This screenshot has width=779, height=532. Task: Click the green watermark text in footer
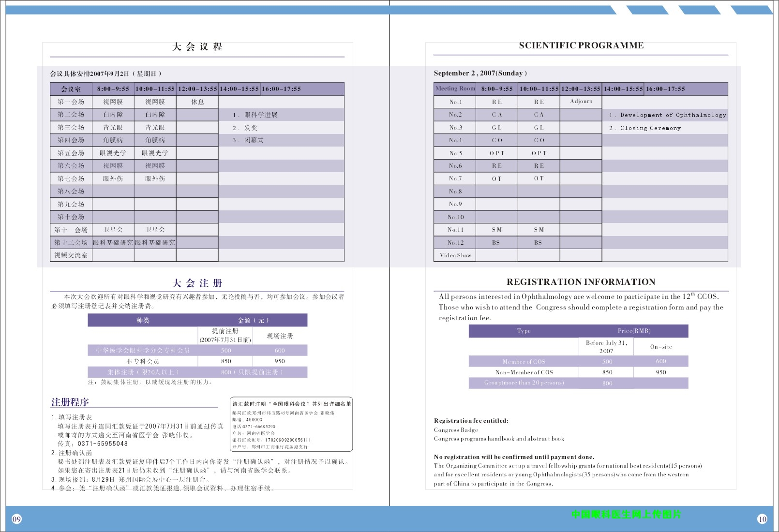[x=626, y=514]
